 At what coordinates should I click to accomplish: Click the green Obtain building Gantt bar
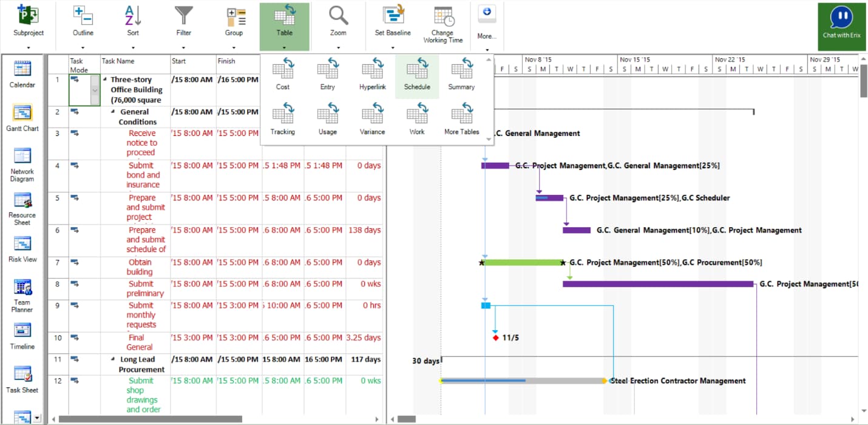point(522,263)
